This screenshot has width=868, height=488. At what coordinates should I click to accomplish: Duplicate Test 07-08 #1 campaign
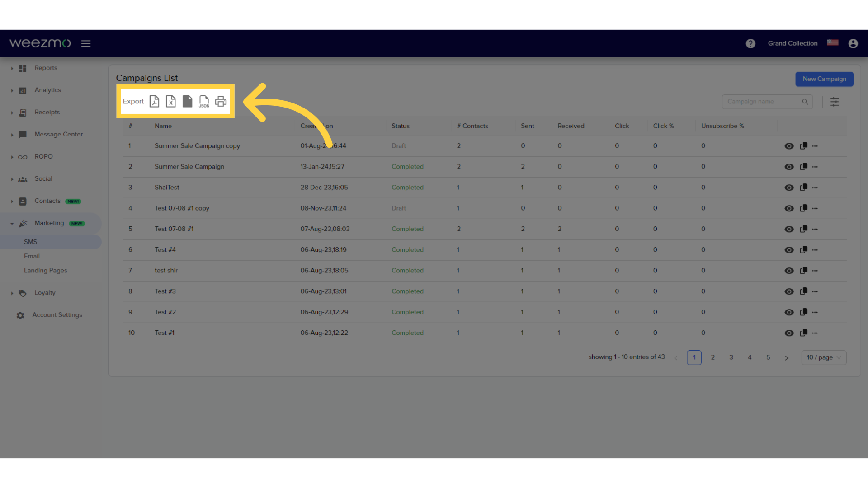803,229
